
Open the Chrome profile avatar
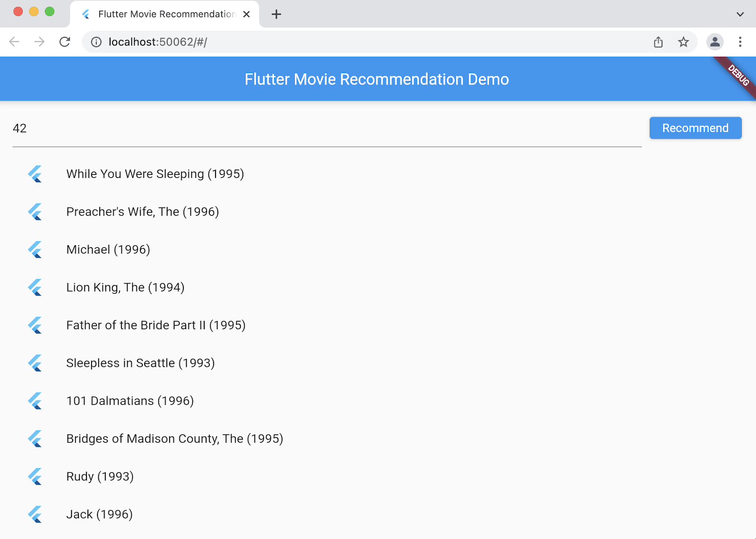pos(715,42)
